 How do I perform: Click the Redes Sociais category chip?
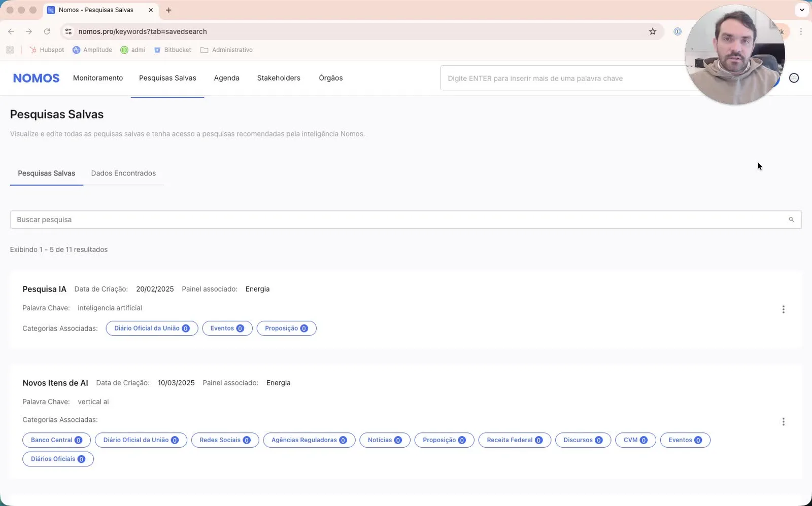click(225, 440)
